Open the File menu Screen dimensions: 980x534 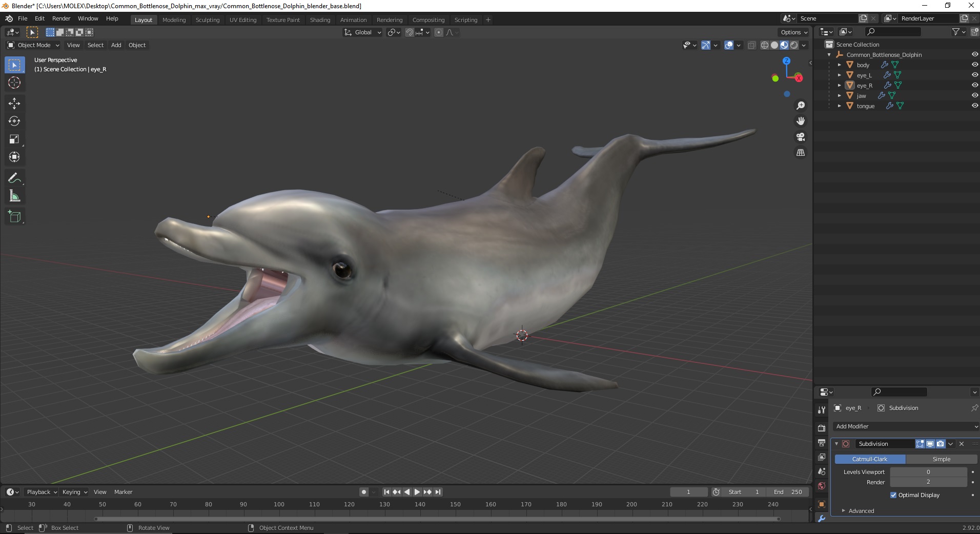23,18
